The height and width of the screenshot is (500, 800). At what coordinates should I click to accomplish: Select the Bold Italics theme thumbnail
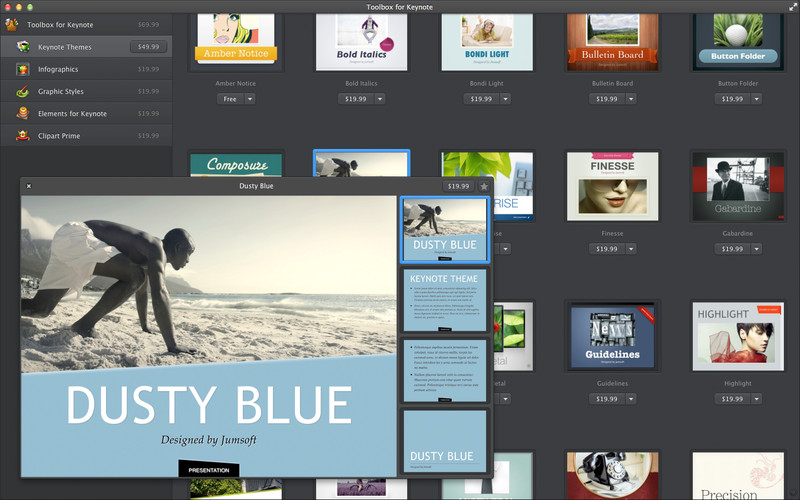coord(361,42)
